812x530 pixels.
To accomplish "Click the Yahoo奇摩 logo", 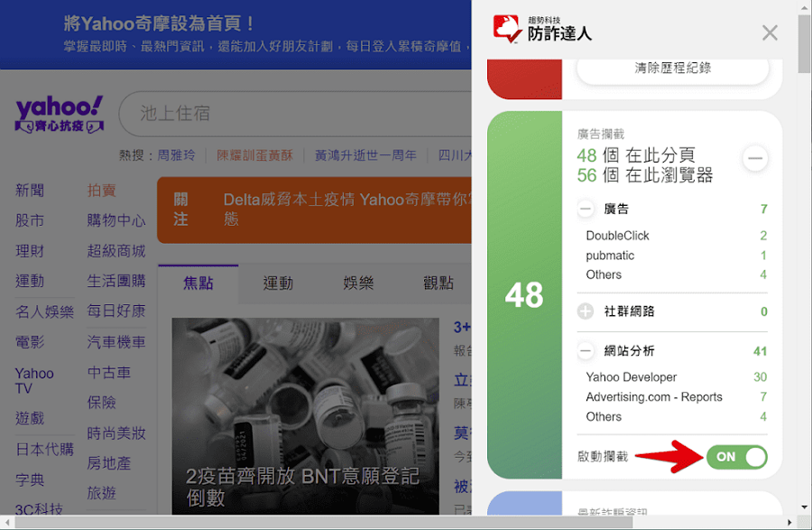I will (59, 114).
